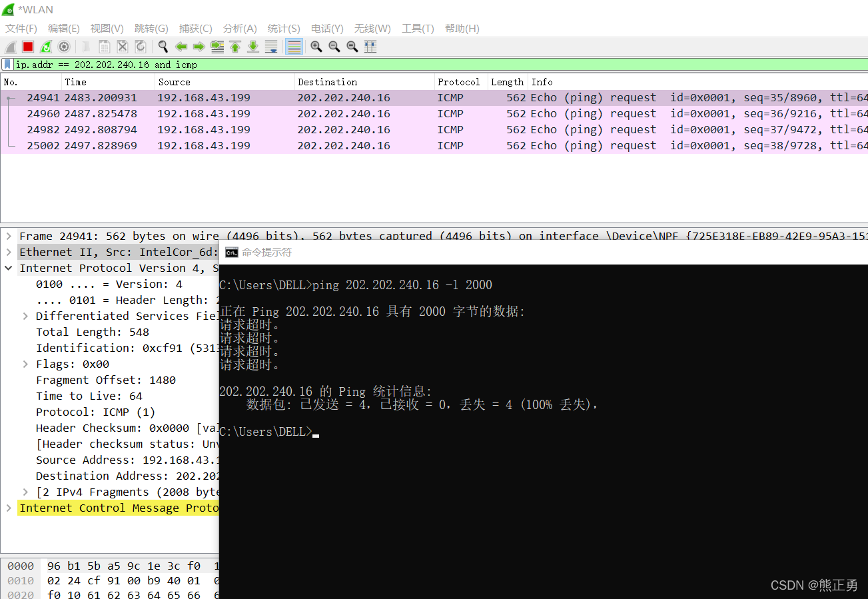This screenshot has width=868, height=599.
Task: Open the 捕获(C) menu
Action: pyautogui.click(x=196, y=29)
